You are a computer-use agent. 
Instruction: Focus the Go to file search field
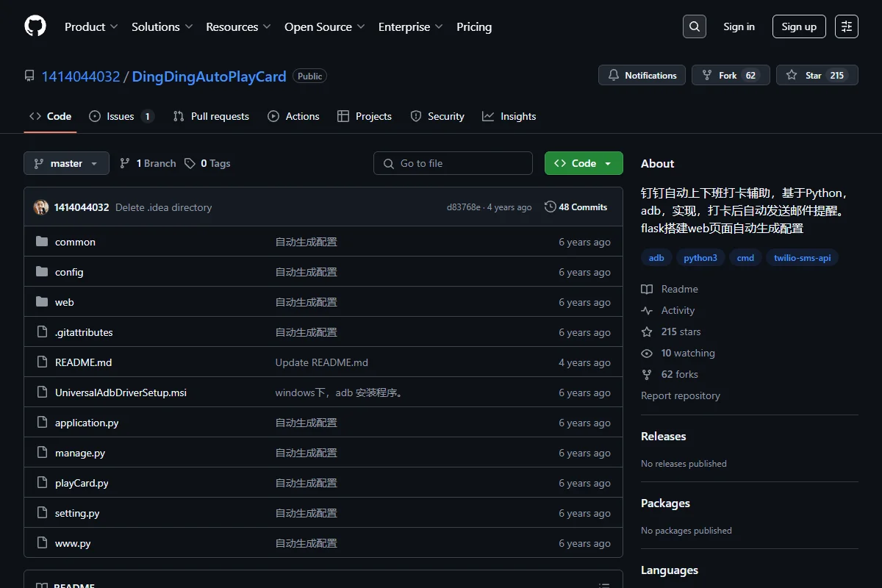pyautogui.click(x=453, y=163)
